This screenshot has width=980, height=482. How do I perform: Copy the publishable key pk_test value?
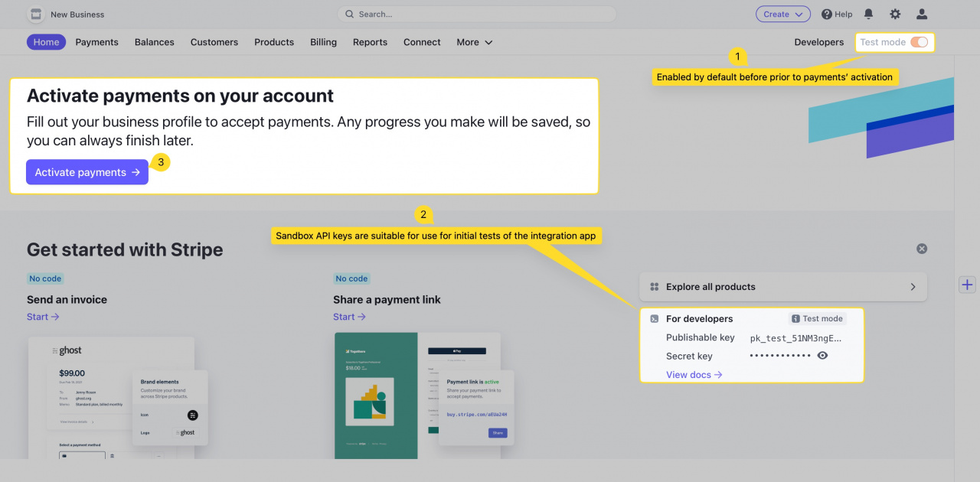pyautogui.click(x=796, y=337)
